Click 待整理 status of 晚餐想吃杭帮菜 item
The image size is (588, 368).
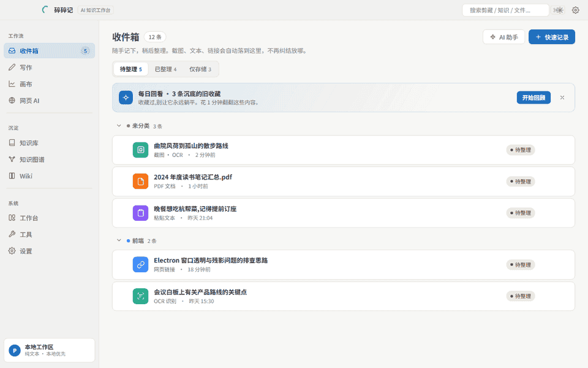521,213
